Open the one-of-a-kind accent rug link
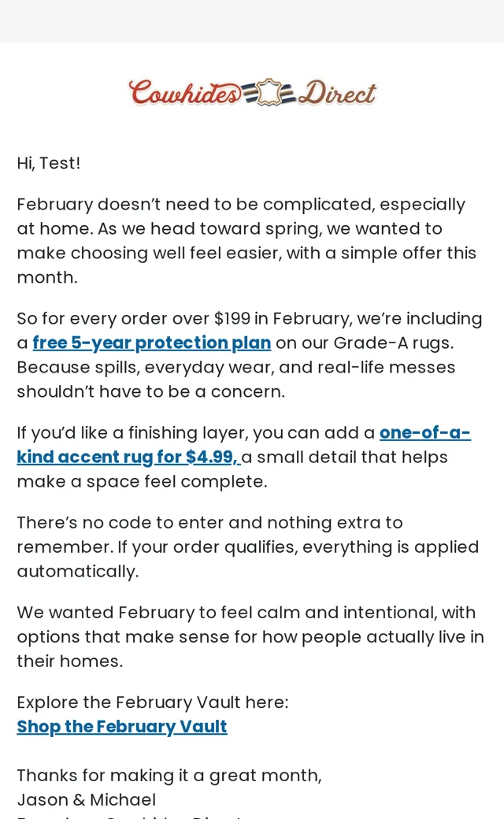The width and height of the screenshot is (504, 819). [x=244, y=444]
